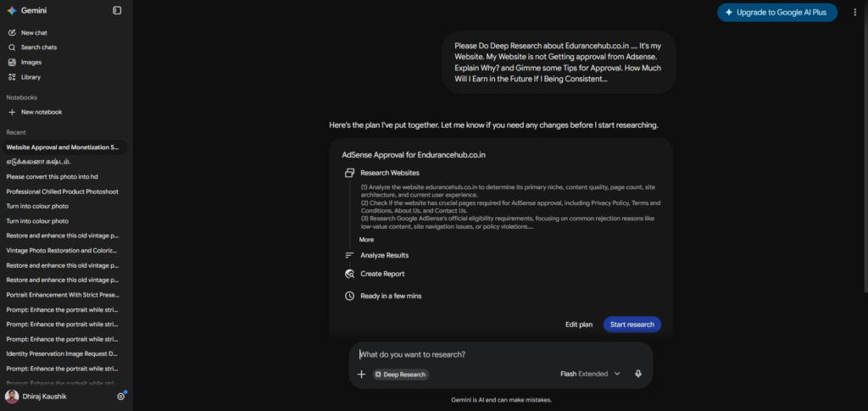Click Dhiraj Kaushik profile avatar
The width and height of the screenshot is (868, 411).
tap(12, 397)
